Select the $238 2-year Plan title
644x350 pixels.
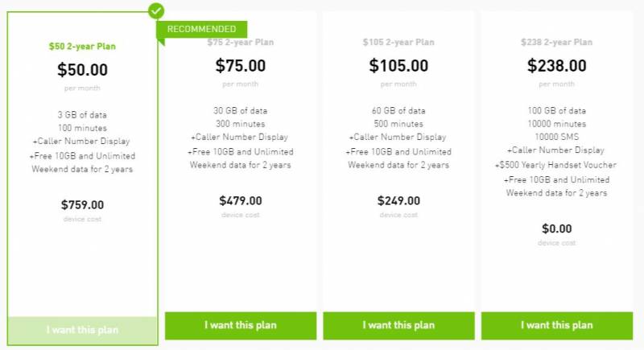[556, 43]
